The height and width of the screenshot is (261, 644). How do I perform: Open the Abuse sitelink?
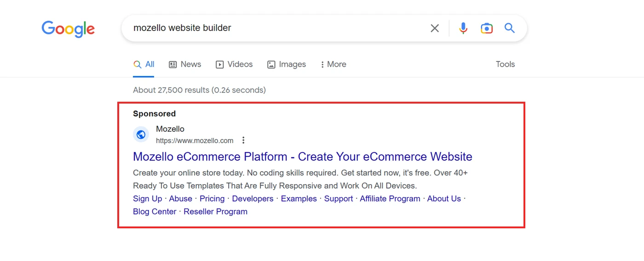click(181, 199)
